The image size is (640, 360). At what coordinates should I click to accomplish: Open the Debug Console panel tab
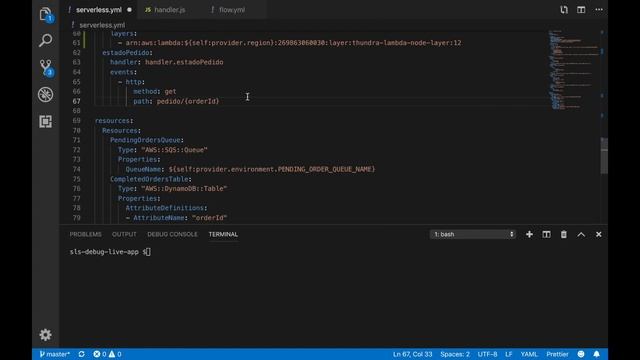pos(172,234)
